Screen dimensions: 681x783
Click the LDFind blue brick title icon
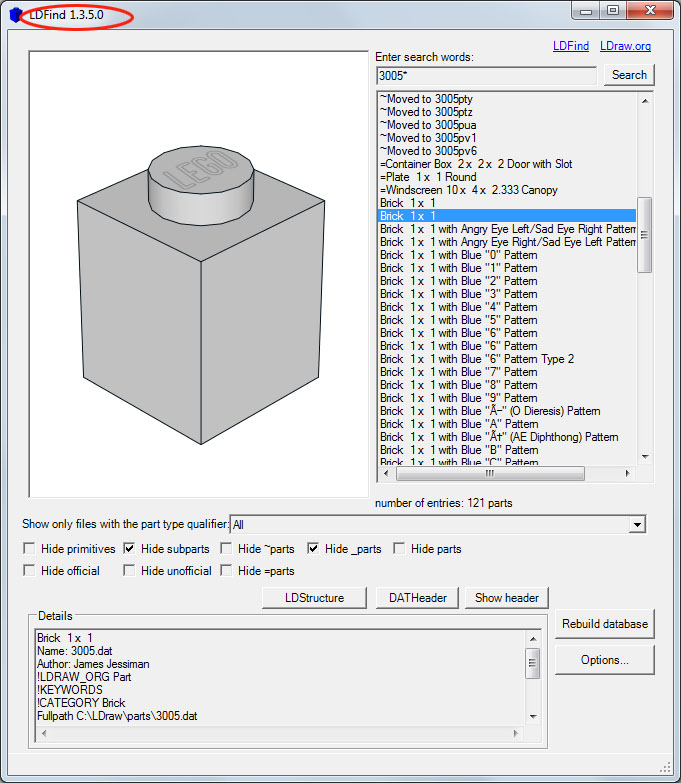point(16,15)
